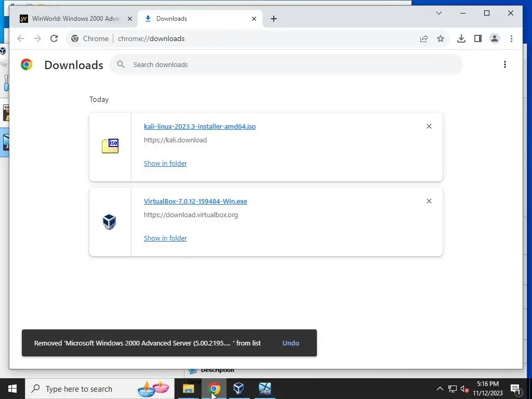Toggle Chrome side panel
The image size is (532, 399).
(478, 38)
